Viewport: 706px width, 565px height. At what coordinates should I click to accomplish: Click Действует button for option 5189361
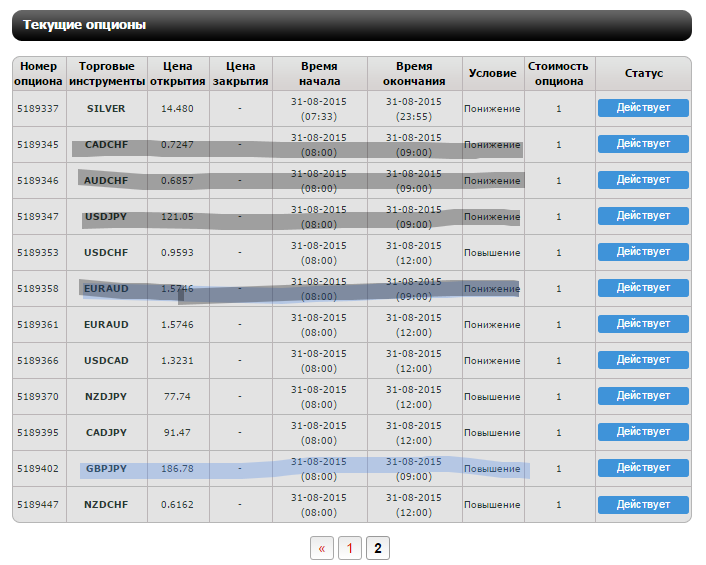tap(643, 324)
